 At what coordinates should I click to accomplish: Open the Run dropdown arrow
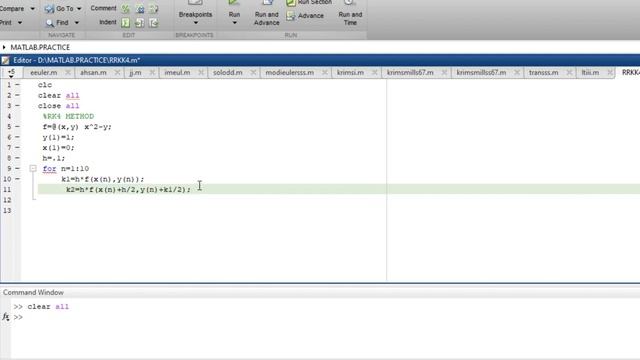pos(234,23)
